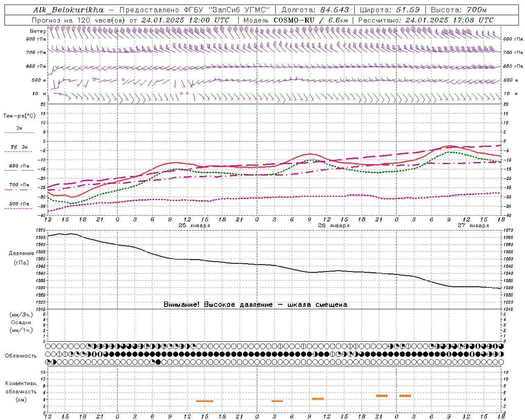Viewport: 525px width, 420px height.
Task: Click the Внимание! Высокое давление warning text
Action: (x=255, y=305)
